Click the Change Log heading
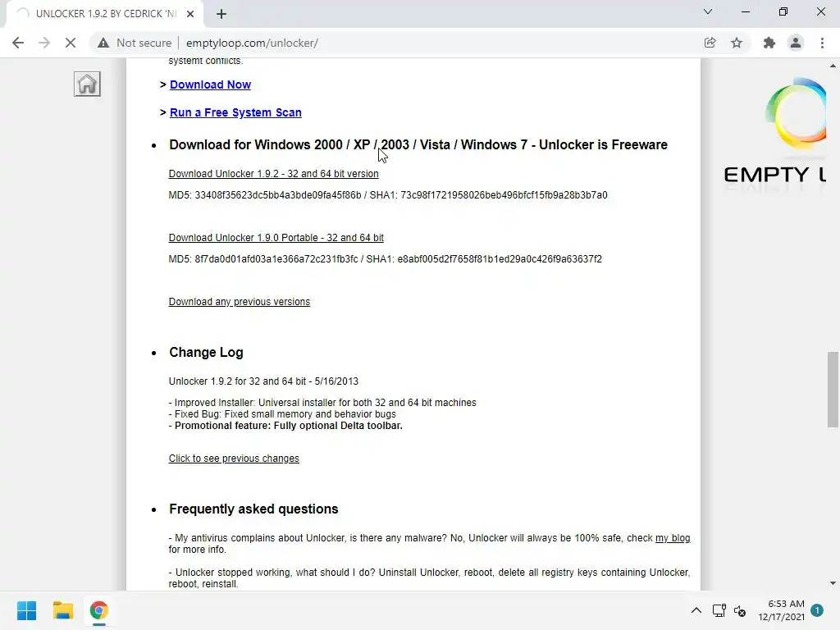The height and width of the screenshot is (630, 840). coord(206,353)
